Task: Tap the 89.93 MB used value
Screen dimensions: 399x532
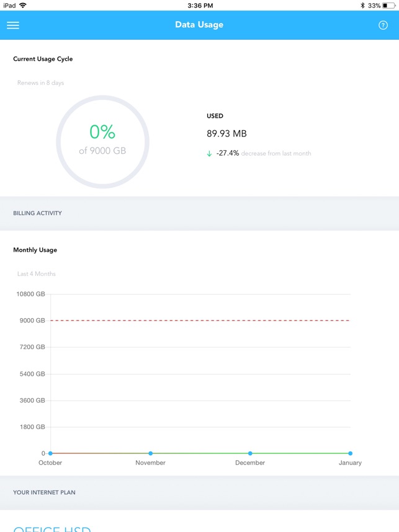Action: (x=226, y=133)
